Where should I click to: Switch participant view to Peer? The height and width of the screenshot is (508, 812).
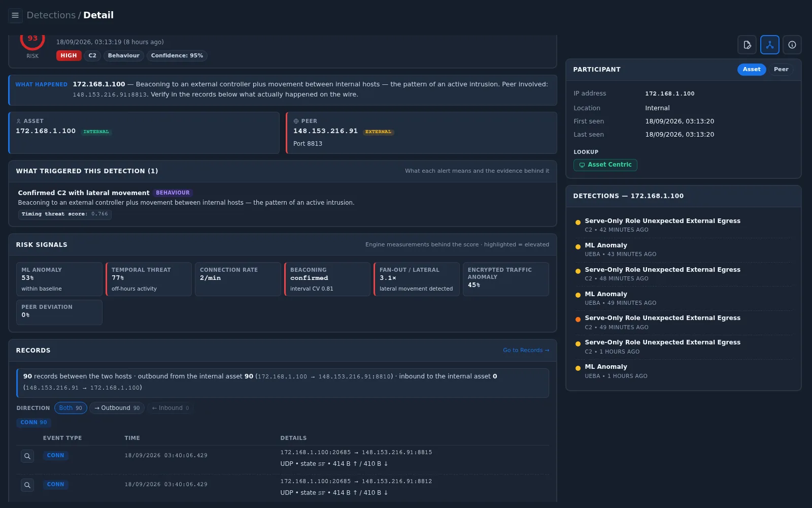pyautogui.click(x=781, y=70)
